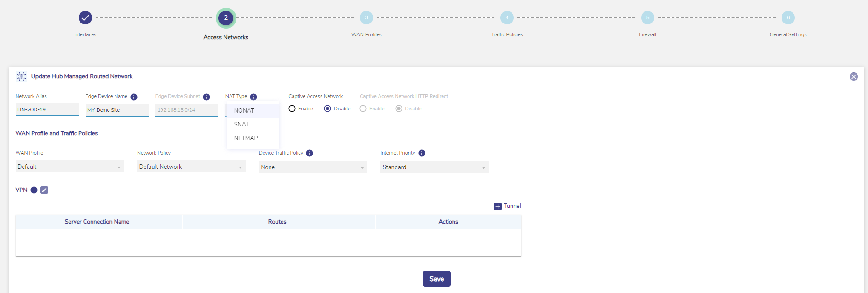
Task: Open the WAN Profile dropdown
Action: point(69,167)
